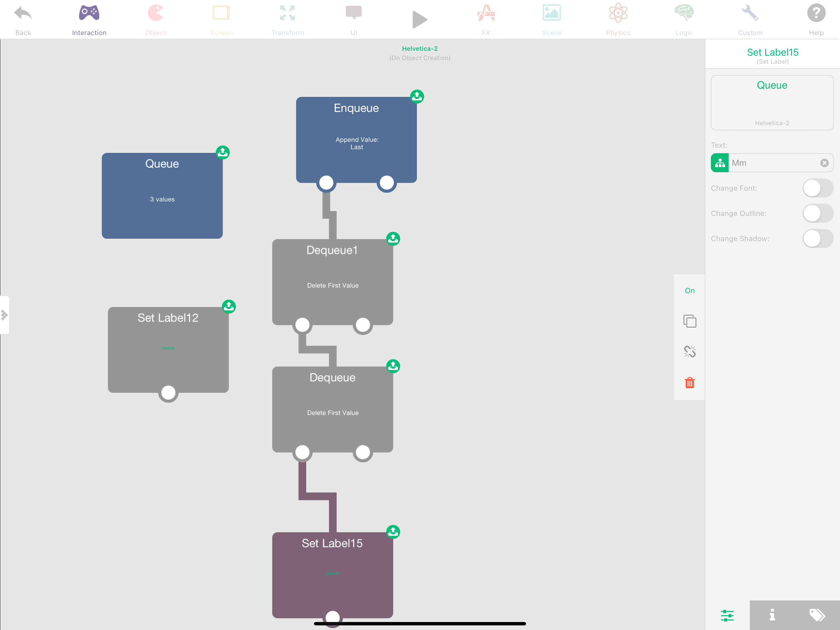The image size is (840, 630).
Task: Click the duplicate behavior icon
Action: (690, 321)
